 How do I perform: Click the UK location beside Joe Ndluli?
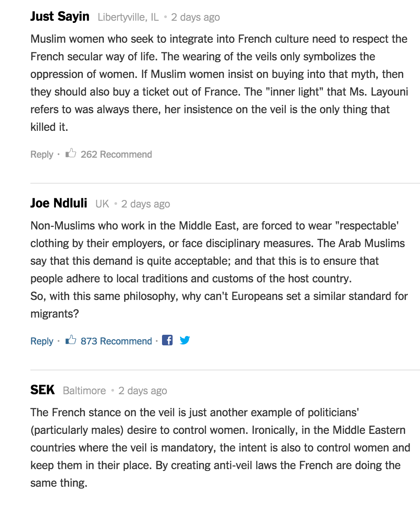[102, 204]
